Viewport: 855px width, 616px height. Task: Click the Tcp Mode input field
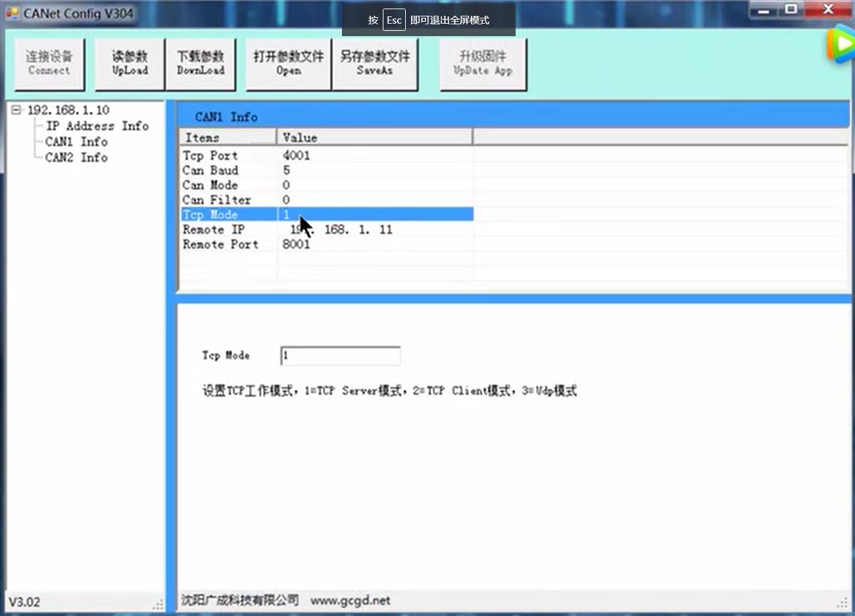coord(340,356)
